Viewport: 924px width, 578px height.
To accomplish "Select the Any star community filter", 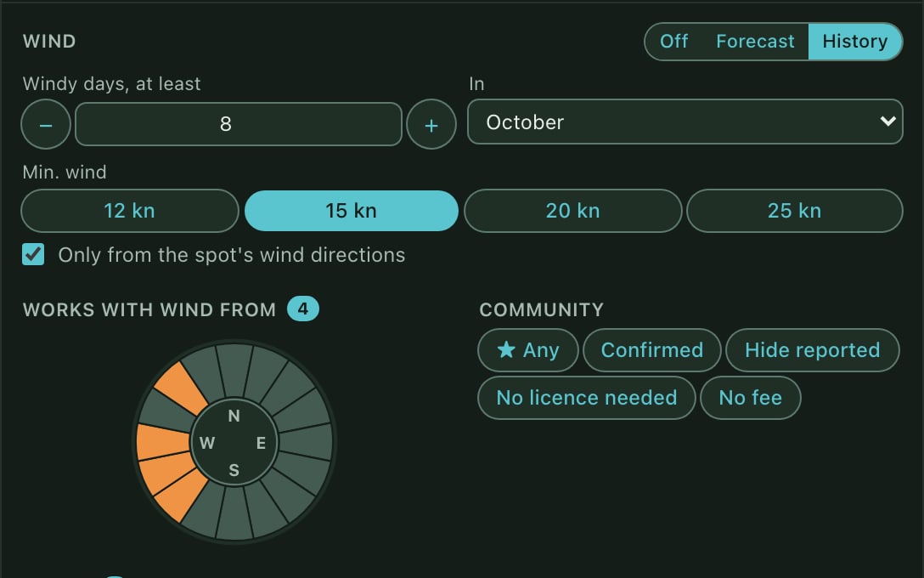I will tap(528, 350).
